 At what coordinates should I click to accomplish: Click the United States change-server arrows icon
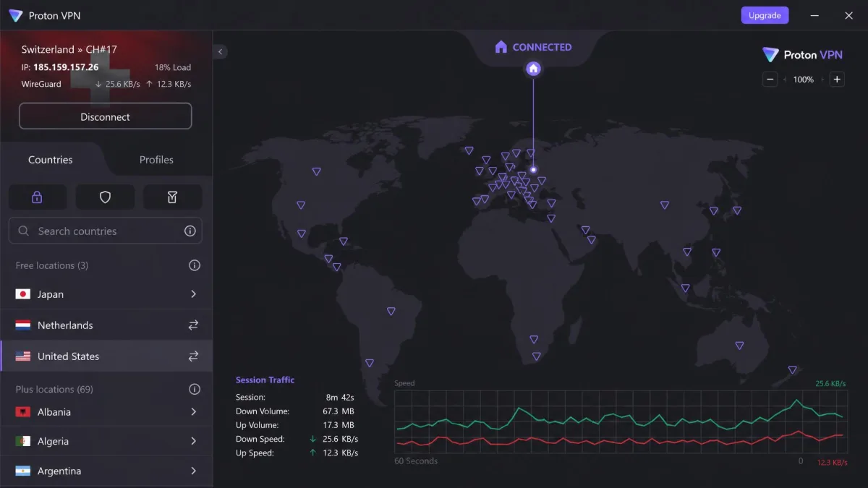click(x=193, y=356)
